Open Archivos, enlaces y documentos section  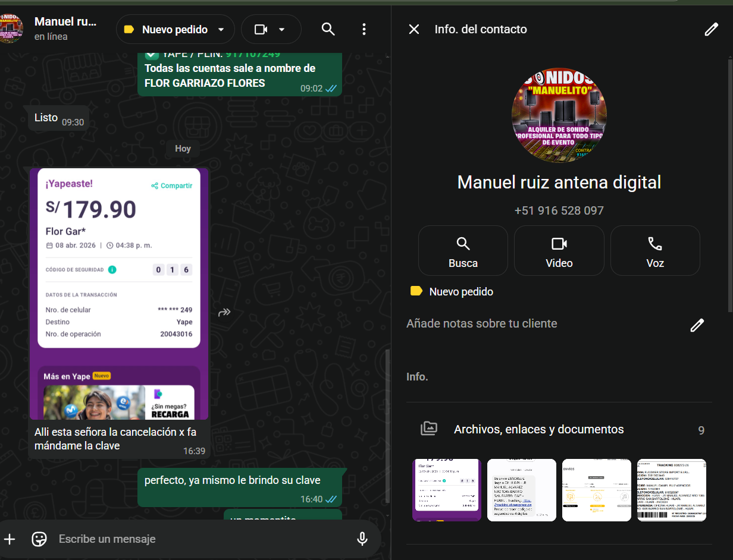coord(538,429)
